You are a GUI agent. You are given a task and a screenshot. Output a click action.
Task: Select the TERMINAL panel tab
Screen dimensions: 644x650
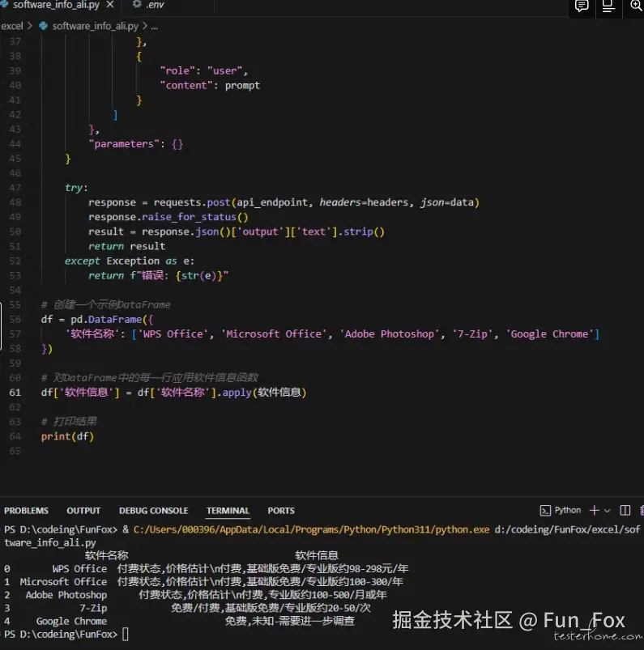point(228,511)
